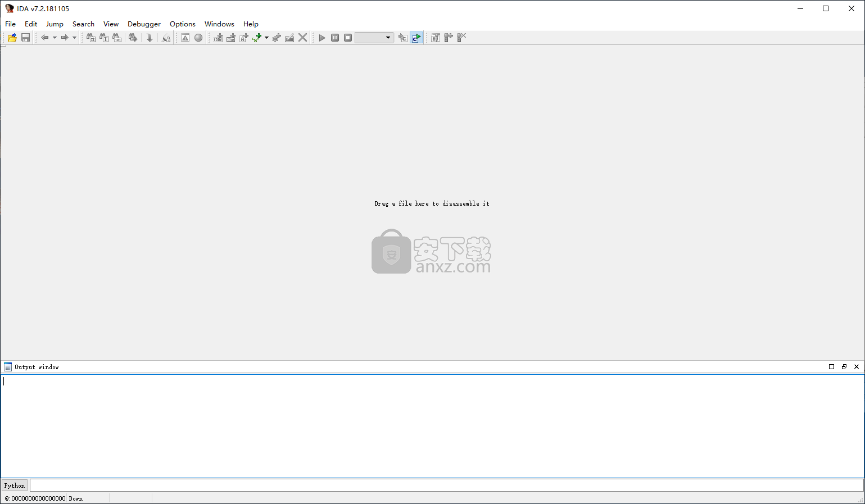Open the Windows menu

tap(219, 24)
